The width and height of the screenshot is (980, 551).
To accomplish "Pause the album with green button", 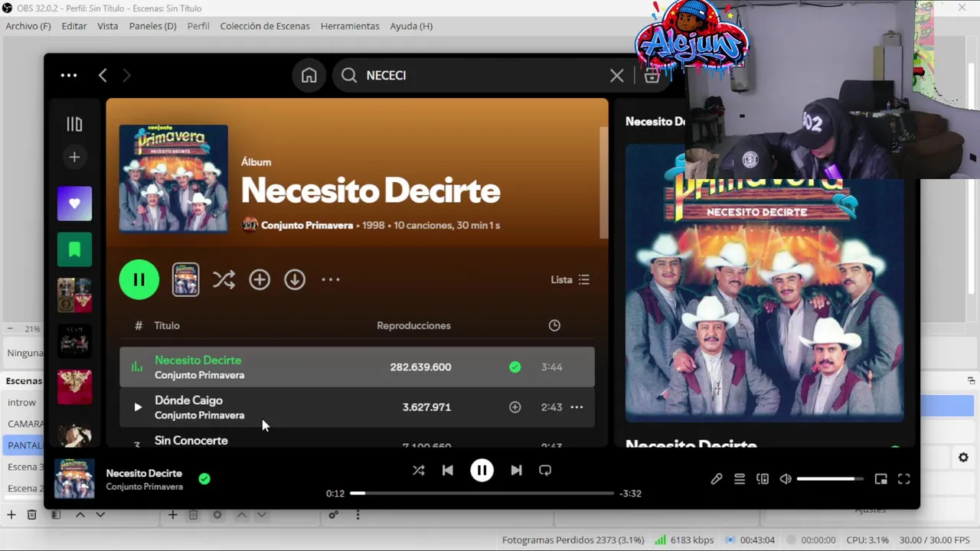I will click(x=139, y=279).
